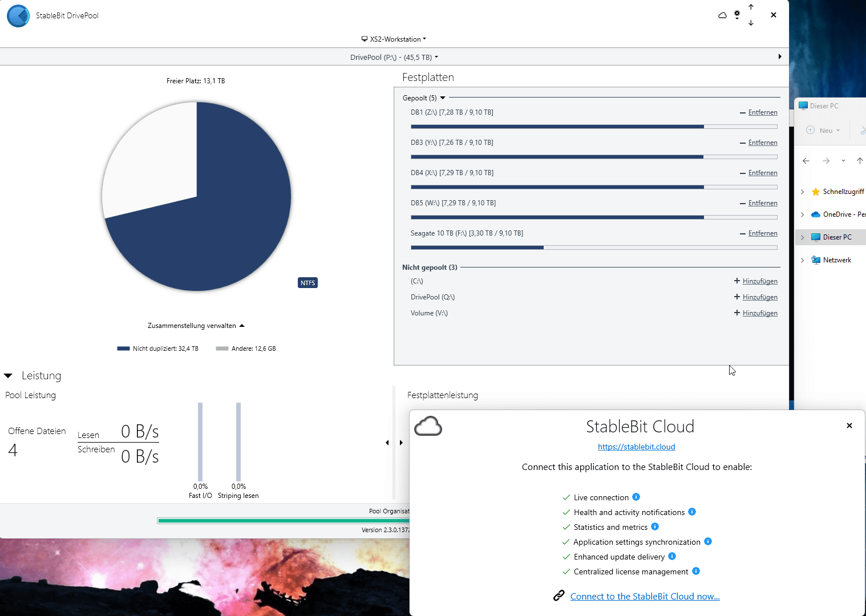
Task: Expand OneDrive node in Explorer tree
Action: (x=803, y=214)
